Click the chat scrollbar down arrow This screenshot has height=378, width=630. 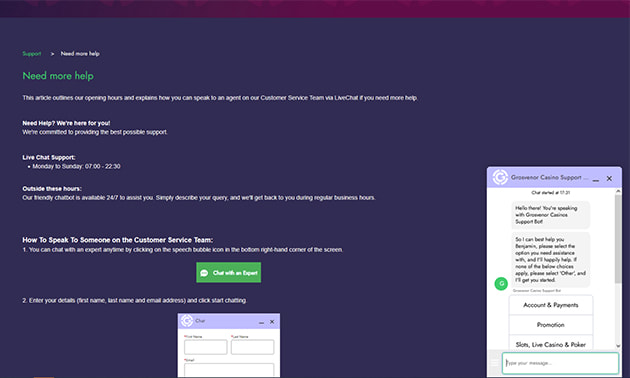click(618, 346)
